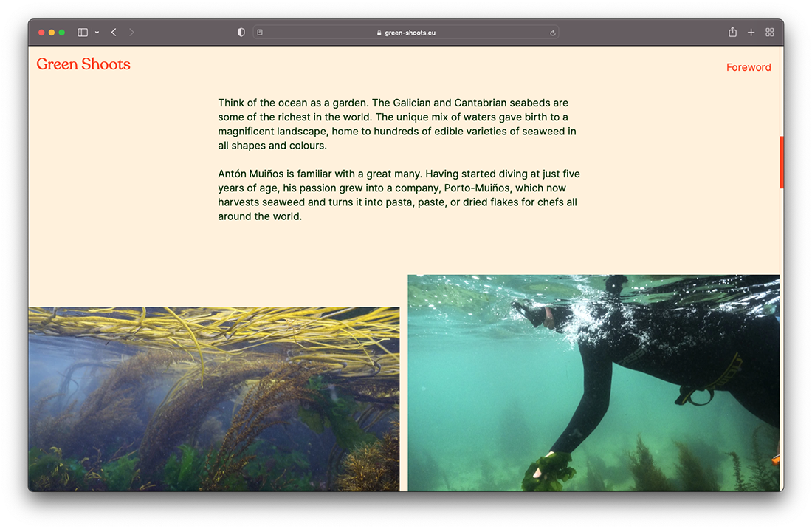Open the diver harvesting seaweed photo
The height and width of the screenshot is (529, 812).
coord(593,383)
